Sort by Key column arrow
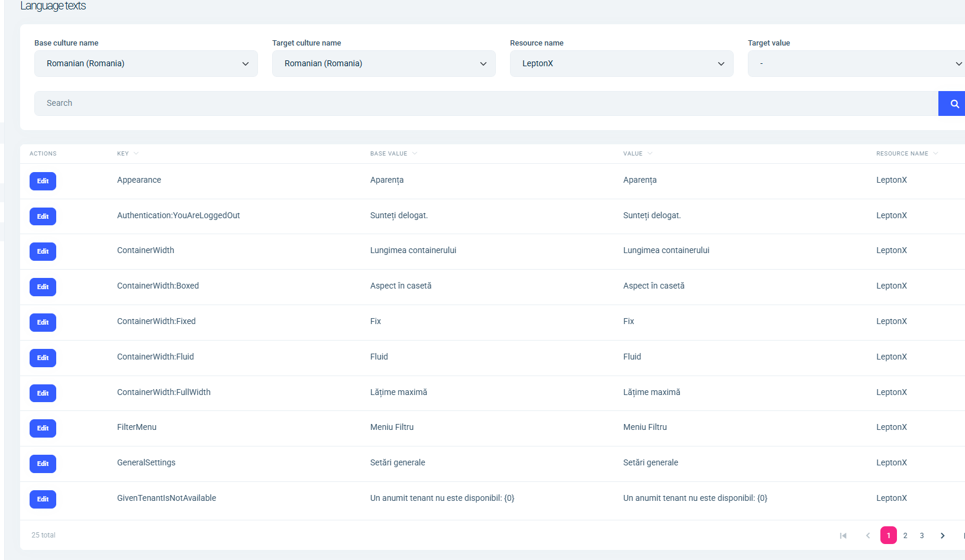 [136, 154]
